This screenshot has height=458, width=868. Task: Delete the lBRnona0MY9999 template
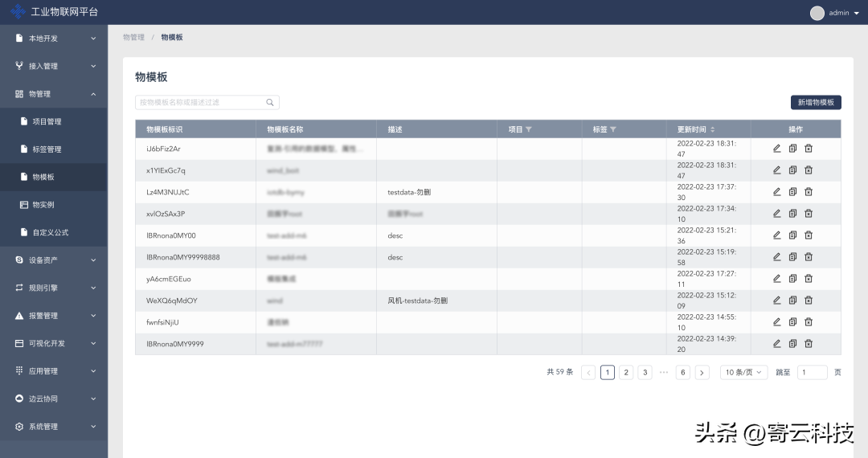[x=809, y=344]
